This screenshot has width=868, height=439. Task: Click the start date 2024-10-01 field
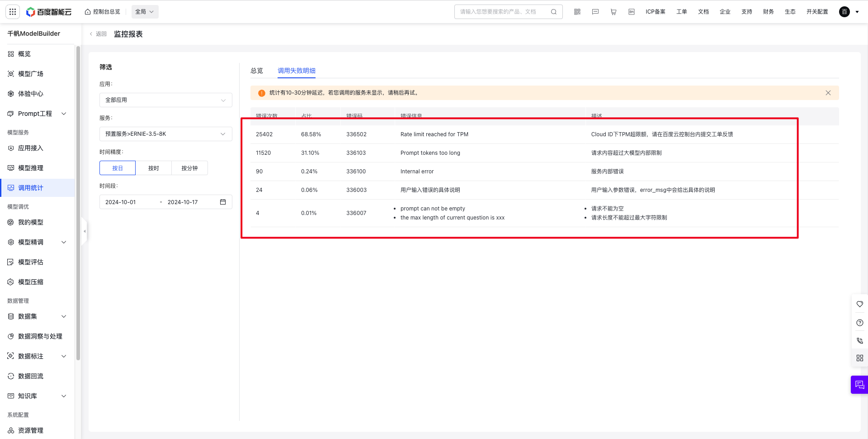click(x=121, y=202)
